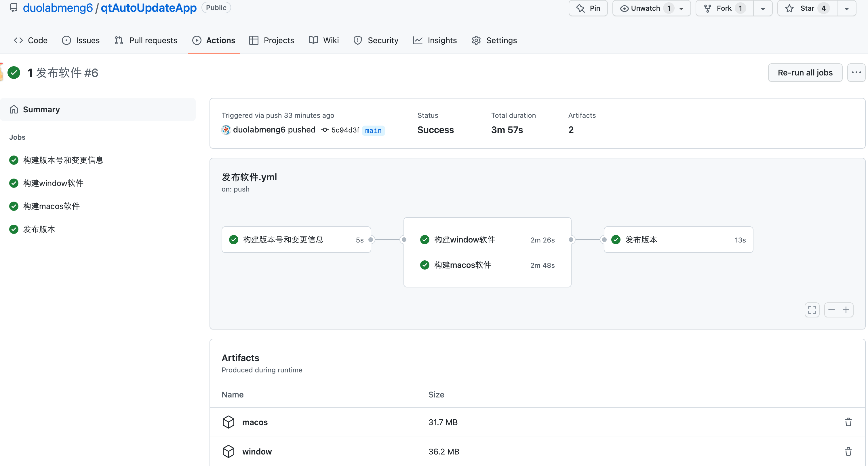
Task: Click the macos artifact package icon
Action: click(229, 422)
